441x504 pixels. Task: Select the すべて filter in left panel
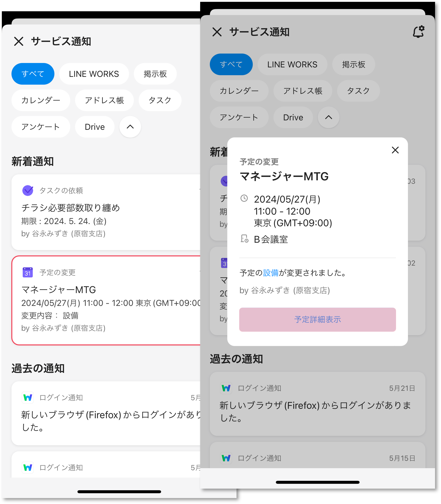tap(33, 74)
